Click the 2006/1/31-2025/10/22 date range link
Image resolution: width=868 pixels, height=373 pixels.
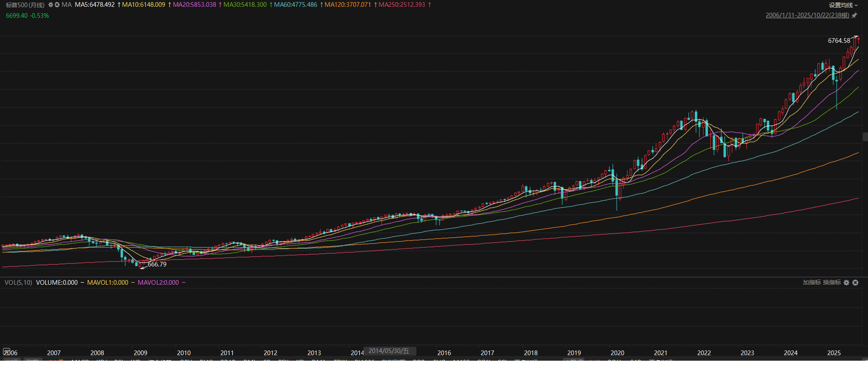pos(807,15)
